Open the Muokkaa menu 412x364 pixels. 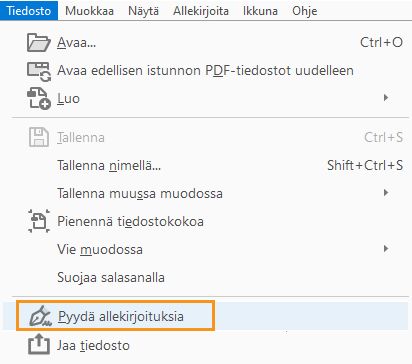click(x=89, y=11)
